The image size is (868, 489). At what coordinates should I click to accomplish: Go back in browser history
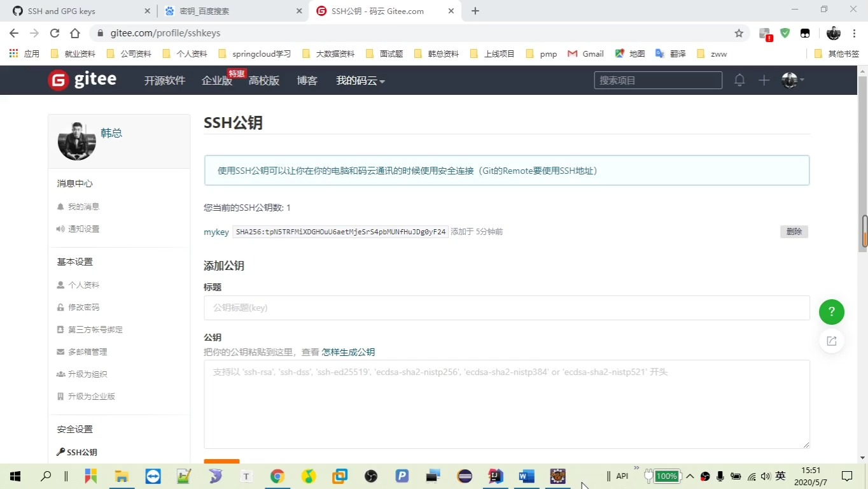tap(14, 33)
